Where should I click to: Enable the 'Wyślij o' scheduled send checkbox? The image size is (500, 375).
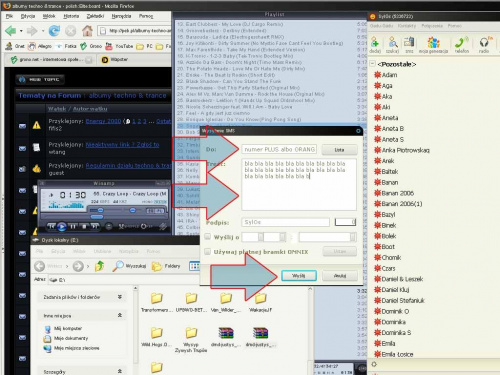(207, 237)
